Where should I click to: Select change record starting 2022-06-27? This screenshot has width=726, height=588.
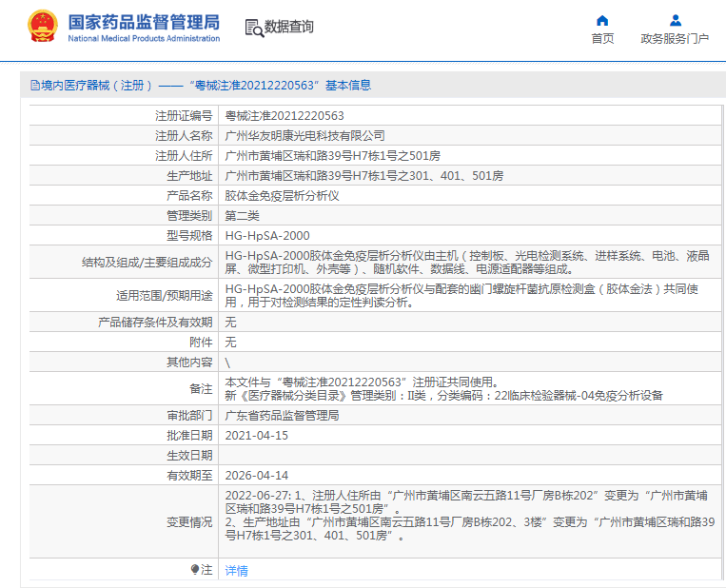(466, 502)
